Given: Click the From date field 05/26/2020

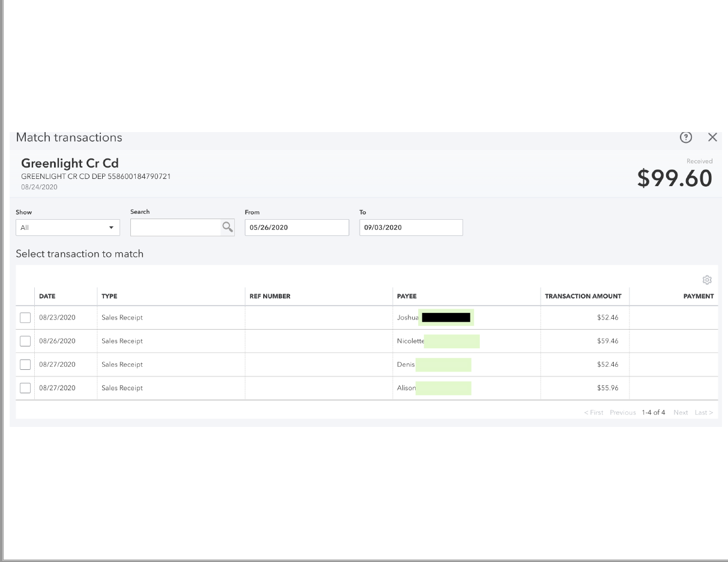Looking at the screenshot, I should coord(297,228).
